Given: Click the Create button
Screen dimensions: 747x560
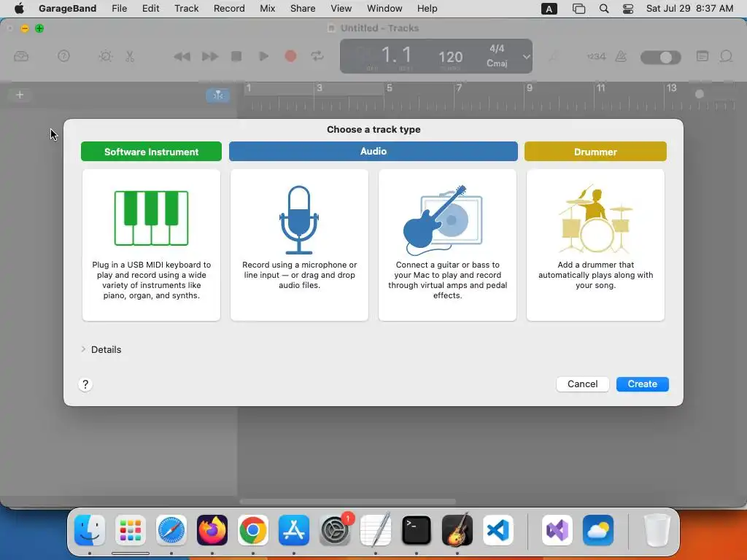Looking at the screenshot, I should point(642,384).
